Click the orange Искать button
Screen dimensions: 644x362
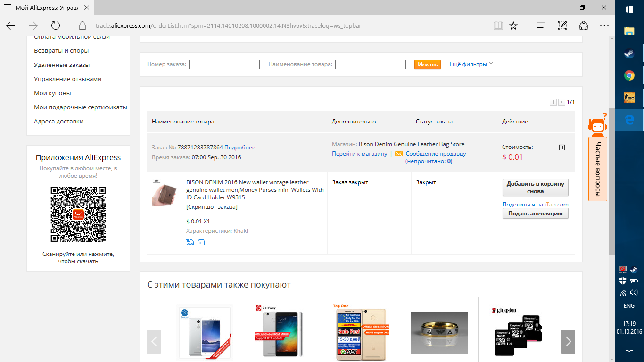(x=428, y=64)
